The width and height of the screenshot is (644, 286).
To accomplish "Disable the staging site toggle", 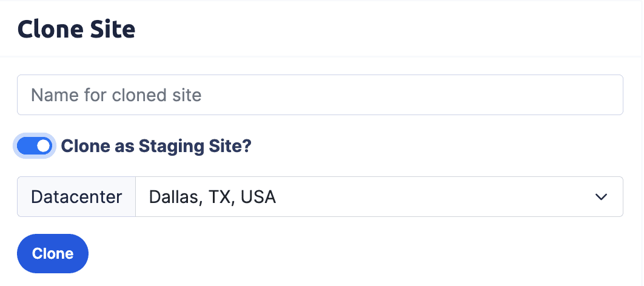I will [35, 146].
